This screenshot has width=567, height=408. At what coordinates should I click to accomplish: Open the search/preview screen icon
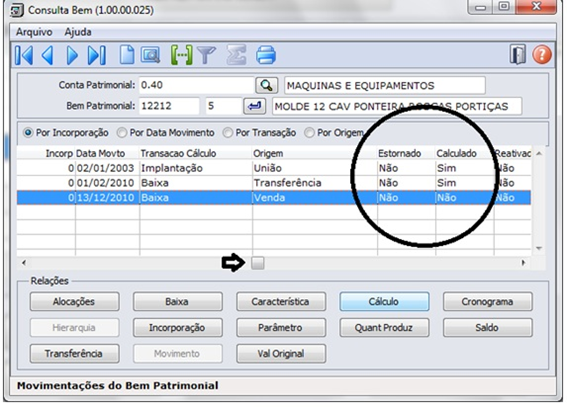(x=150, y=55)
